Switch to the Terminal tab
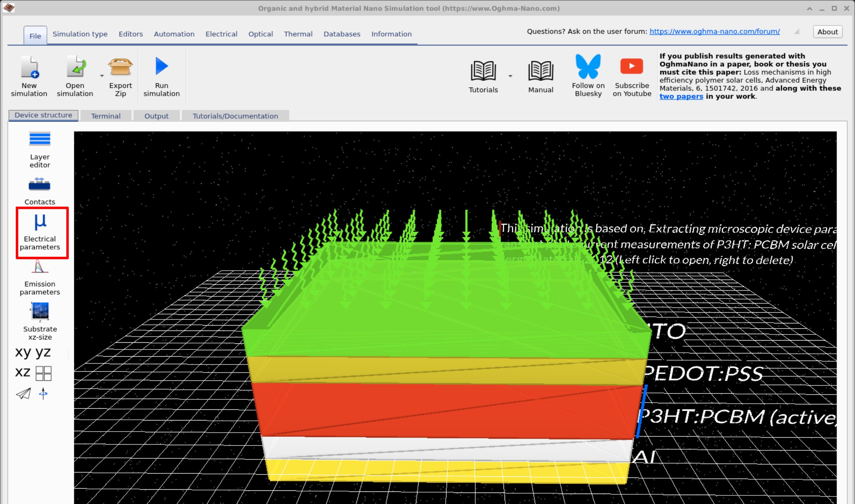 106,116
